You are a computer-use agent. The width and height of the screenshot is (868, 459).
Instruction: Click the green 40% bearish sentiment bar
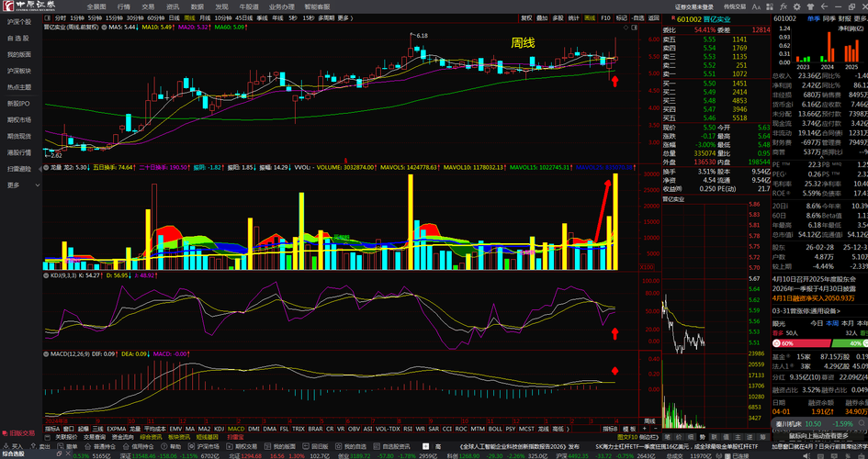point(850,342)
